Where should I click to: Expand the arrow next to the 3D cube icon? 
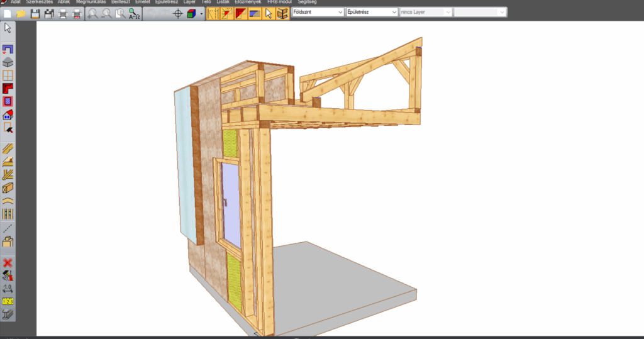201,13
